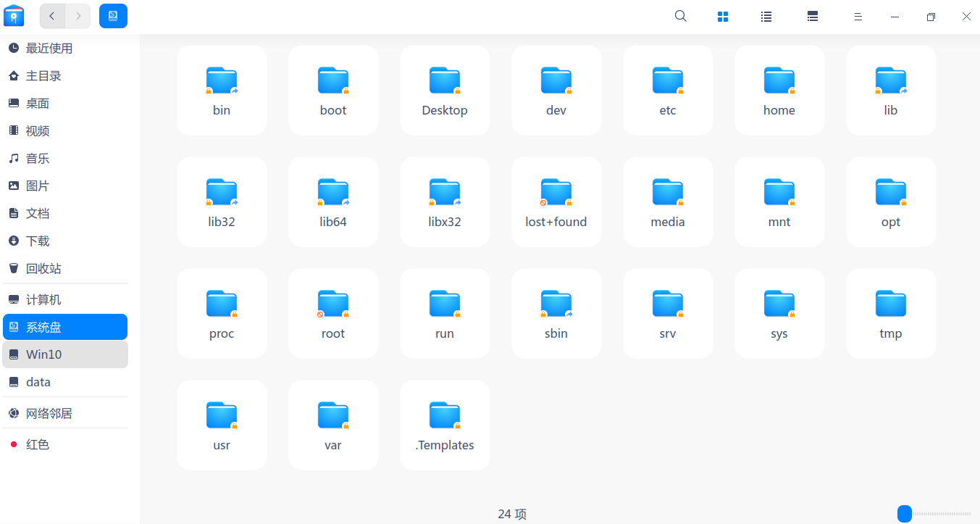Open the hamburger main menu

(x=858, y=16)
